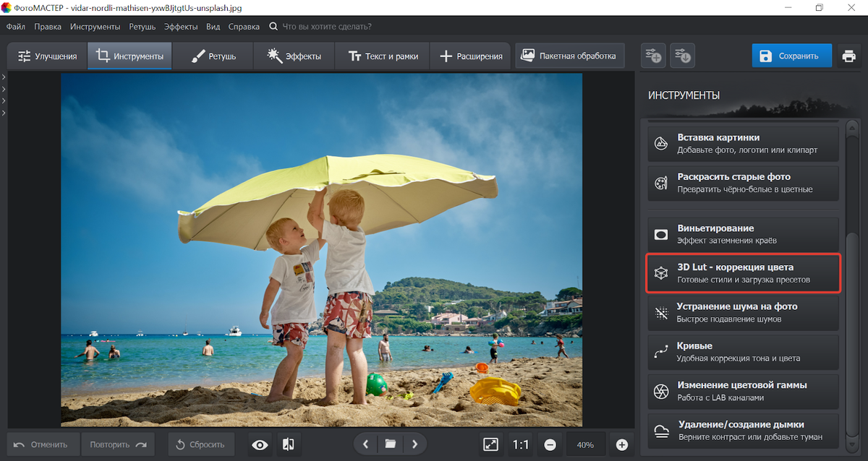Toggle the eye icon to view original

point(260,444)
